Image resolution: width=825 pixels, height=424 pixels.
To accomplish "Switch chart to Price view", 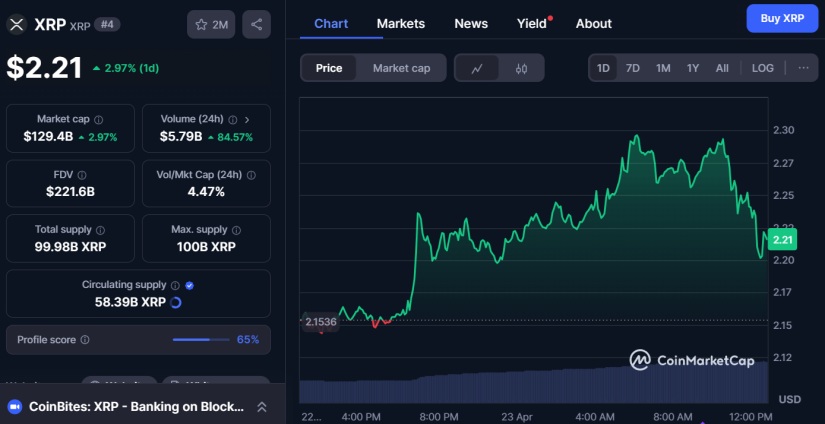I will [329, 68].
